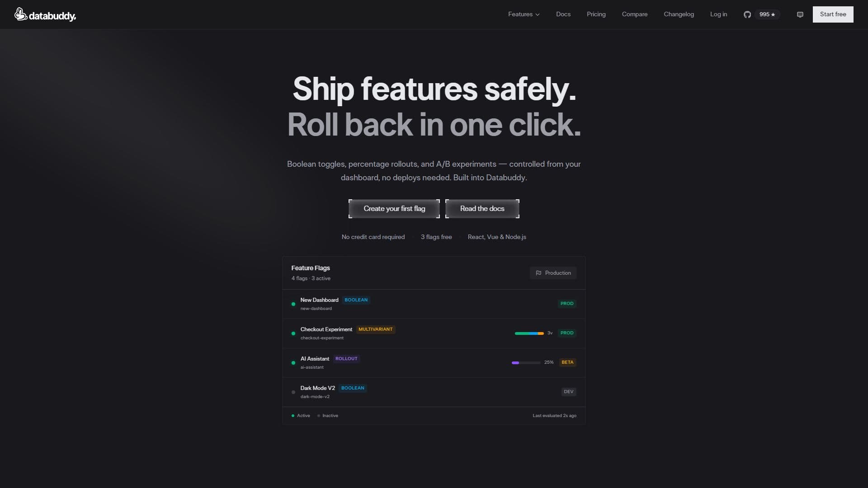Click React, Vue & Node.js text

(x=497, y=237)
